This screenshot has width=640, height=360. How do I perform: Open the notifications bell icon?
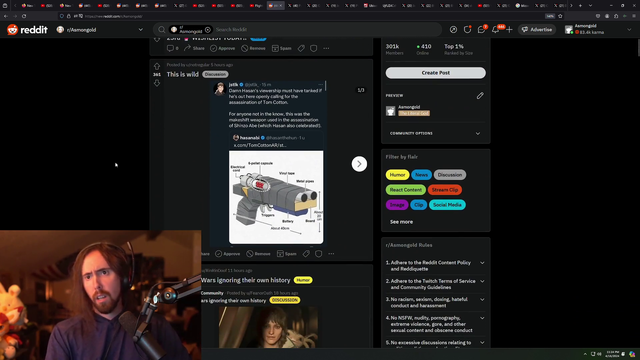[496, 29]
